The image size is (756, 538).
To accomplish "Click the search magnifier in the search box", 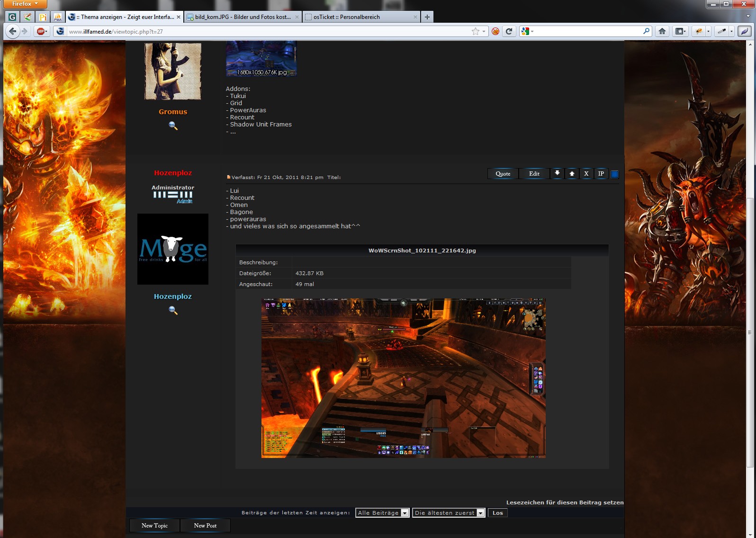I will [x=647, y=31].
